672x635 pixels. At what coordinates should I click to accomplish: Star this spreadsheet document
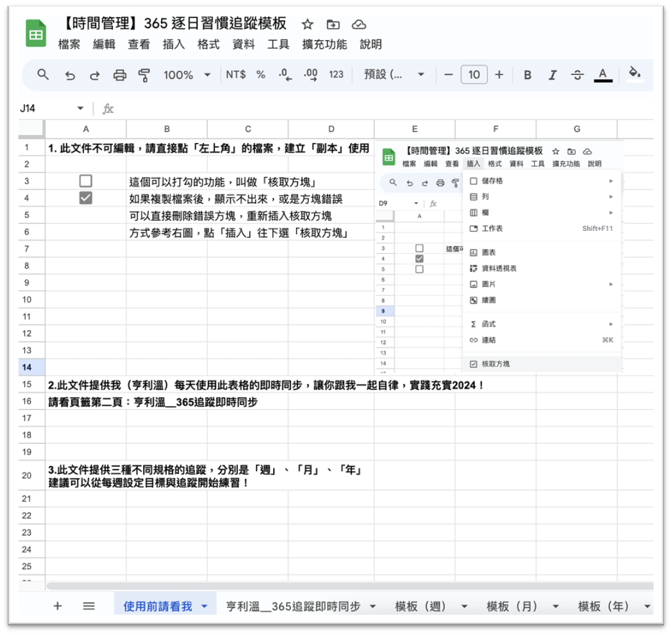(x=307, y=24)
